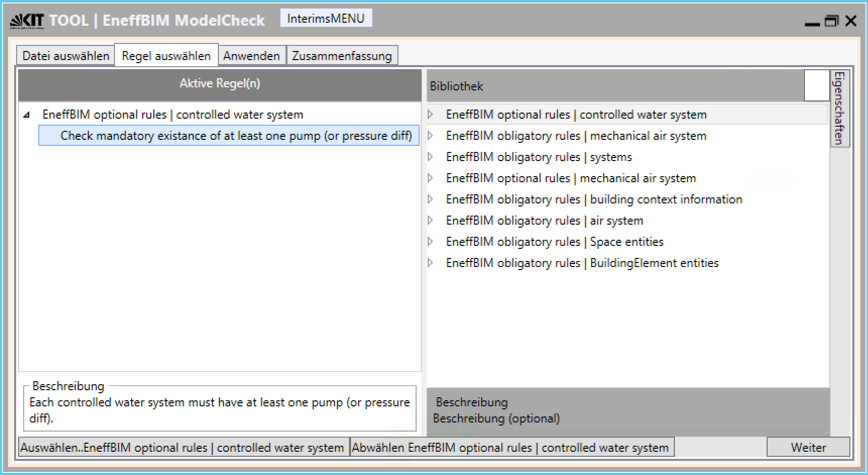The width and height of the screenshot is (868, 475).
Task: Select library item optional rules controlled water system
Action: click(x=576, y=115)
